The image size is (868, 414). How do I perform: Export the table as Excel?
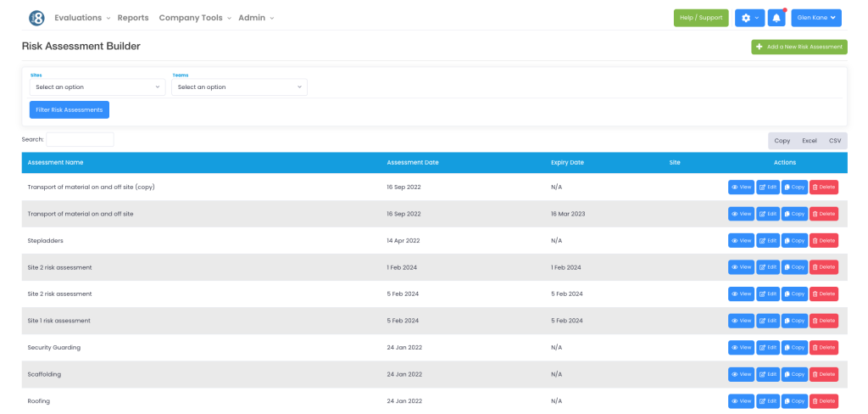click(810, 141)
